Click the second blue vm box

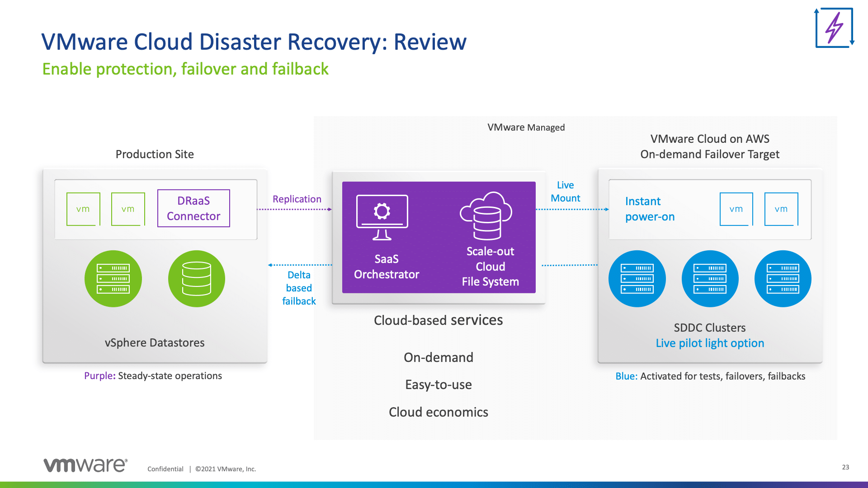tap(781, 209)
